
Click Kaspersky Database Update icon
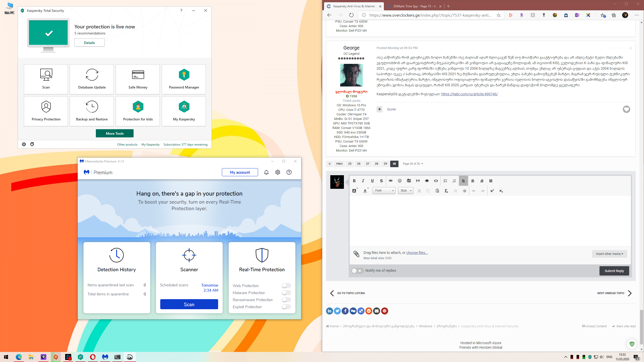point(92,75)
